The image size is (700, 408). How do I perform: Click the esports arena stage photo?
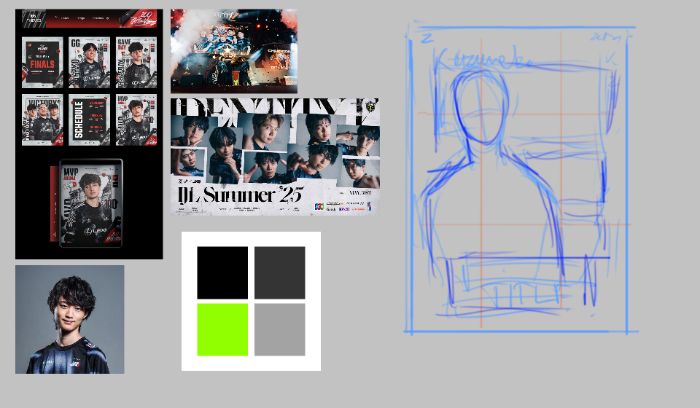click(234, 51)
